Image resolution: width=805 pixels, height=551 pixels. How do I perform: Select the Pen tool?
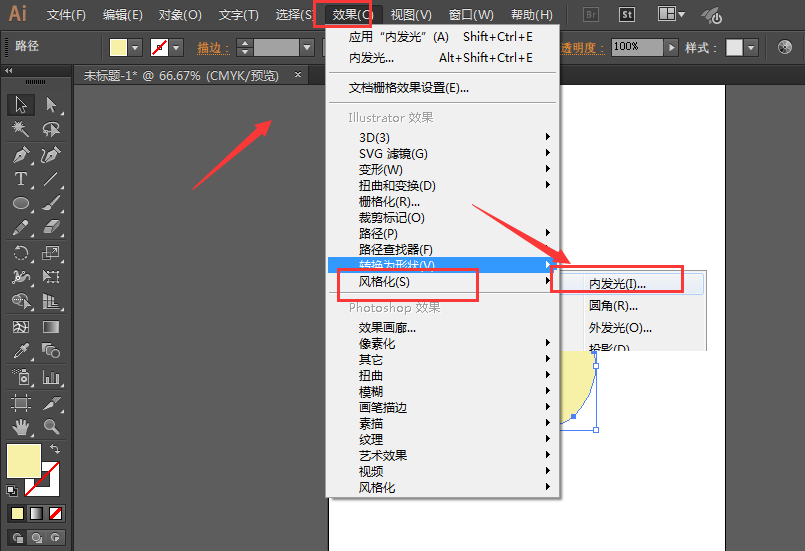[21, 155]
